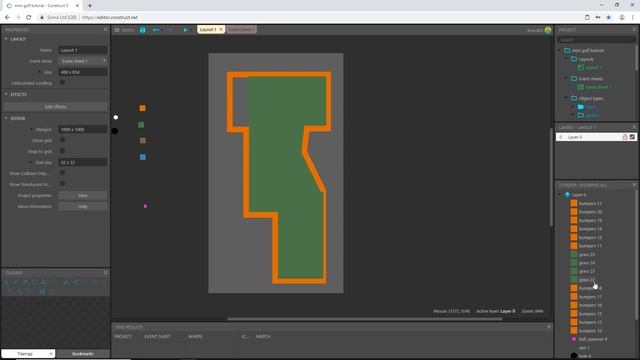The image size is (640, 360).
Task: Collapse the LAYOUT properties section
Action: pos(6,39)
